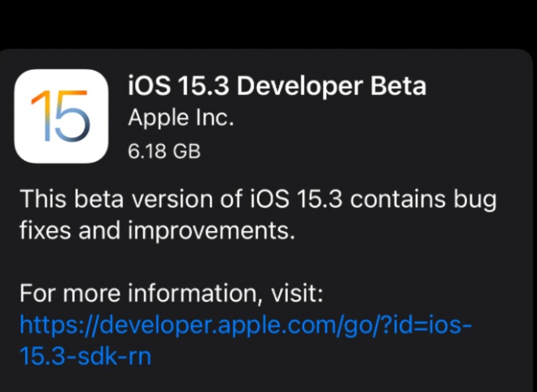Click the black area above the update card
The image size is (537, 392).
pyautogui.click(x=268, y=24)
